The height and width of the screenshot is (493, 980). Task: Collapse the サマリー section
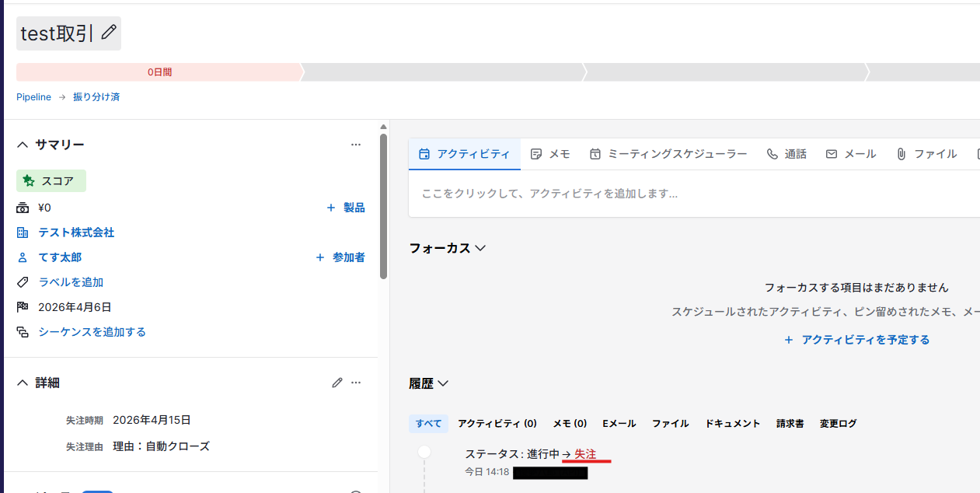pyautogui.click(x=23, y=145)
